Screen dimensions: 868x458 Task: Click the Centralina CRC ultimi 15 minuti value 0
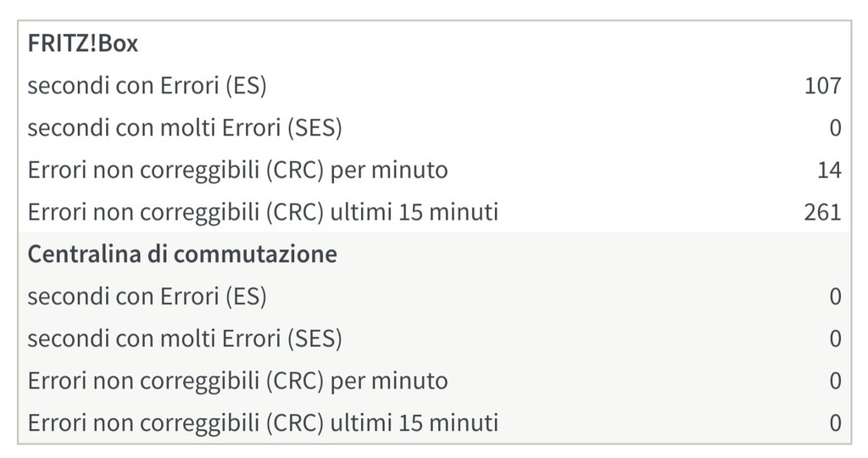coord(835,422)
